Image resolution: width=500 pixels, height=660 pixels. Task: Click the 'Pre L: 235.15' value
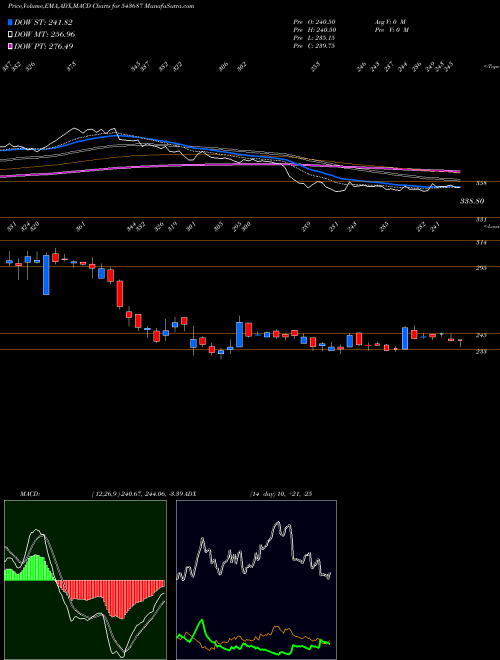(x=314, y=38)
